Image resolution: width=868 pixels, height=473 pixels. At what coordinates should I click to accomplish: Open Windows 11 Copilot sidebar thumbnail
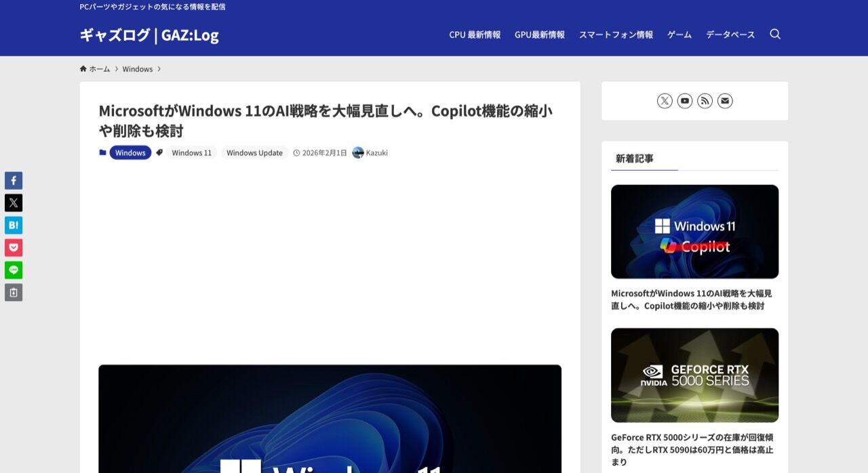click(x=694, y=232)
